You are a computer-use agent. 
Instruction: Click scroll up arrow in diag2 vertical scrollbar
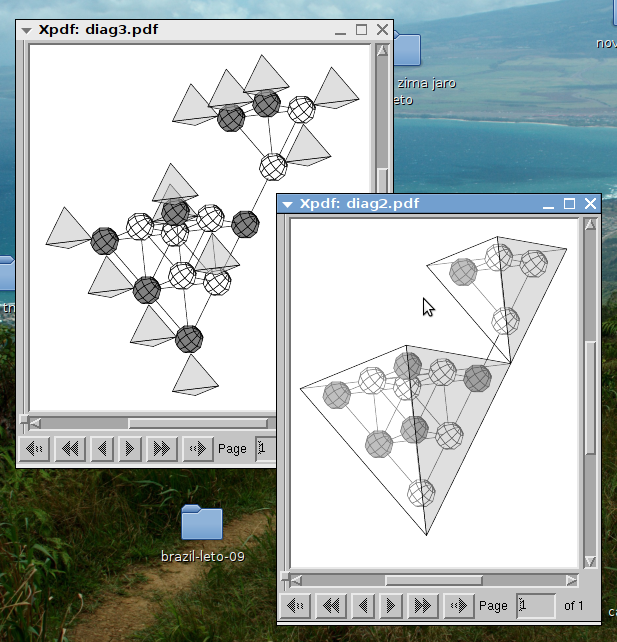(x=590, y=224)
